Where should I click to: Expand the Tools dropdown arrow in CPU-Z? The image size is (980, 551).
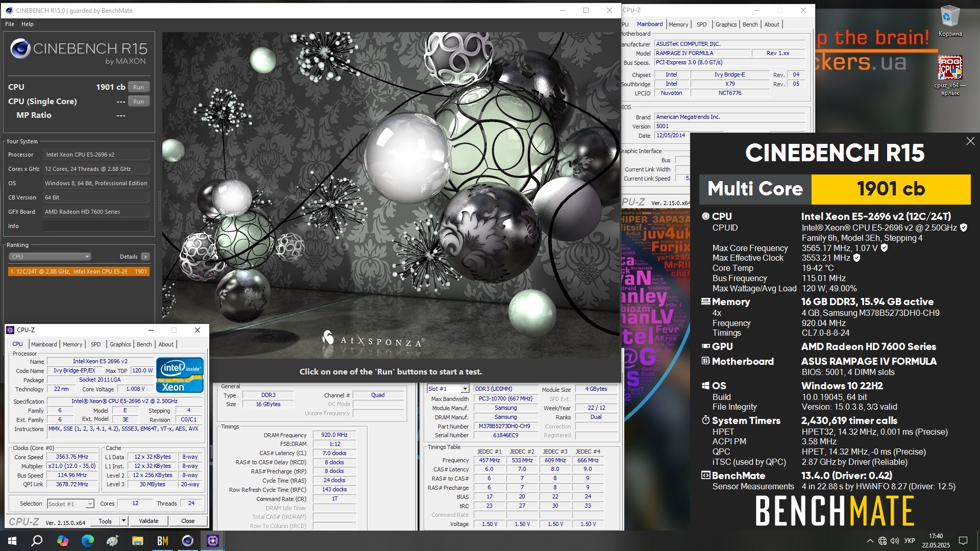pyautogui.click(x=124, y=521)
